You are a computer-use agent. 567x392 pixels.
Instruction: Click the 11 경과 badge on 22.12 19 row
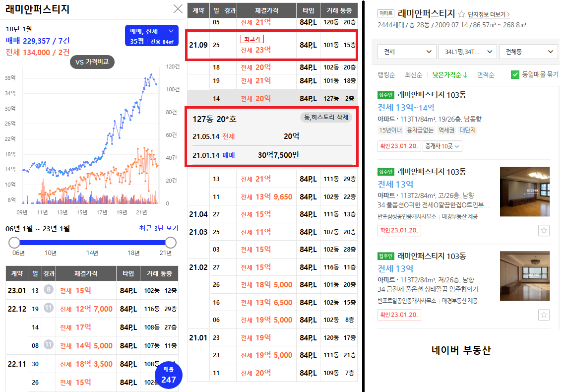pyautogui.click(x=49, y=308)
